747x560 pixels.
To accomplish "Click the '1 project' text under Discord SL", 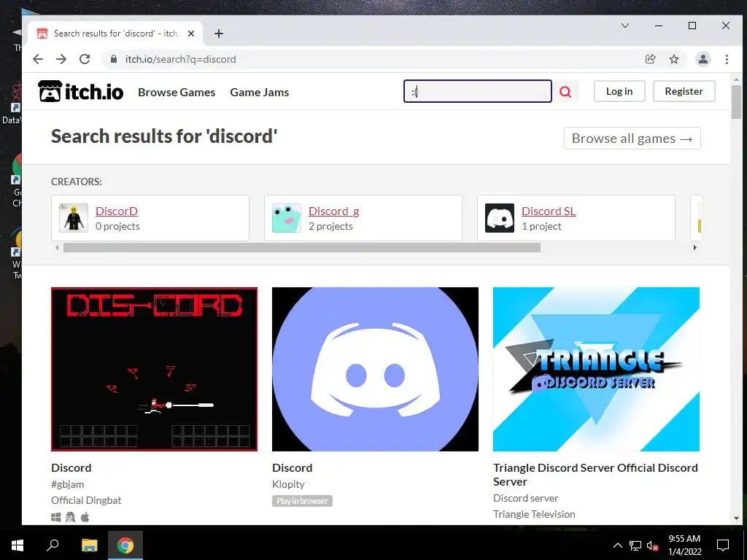I will pos(542,226).
